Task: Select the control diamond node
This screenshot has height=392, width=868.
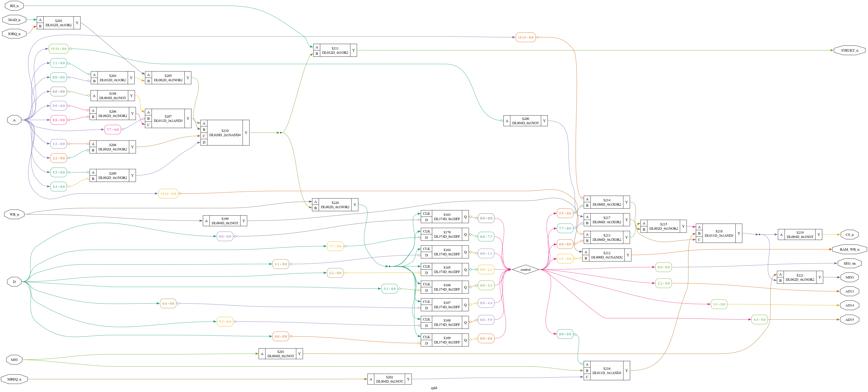Action: (x=525, y=270)
